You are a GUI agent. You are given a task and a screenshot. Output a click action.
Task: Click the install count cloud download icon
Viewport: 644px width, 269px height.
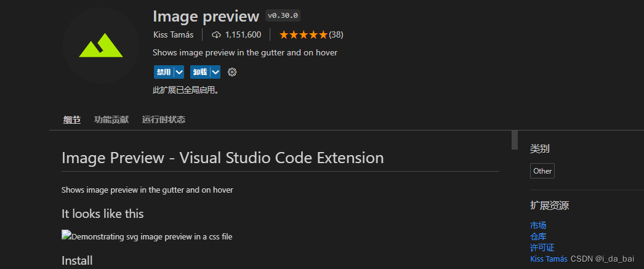[x=216, y=35]
